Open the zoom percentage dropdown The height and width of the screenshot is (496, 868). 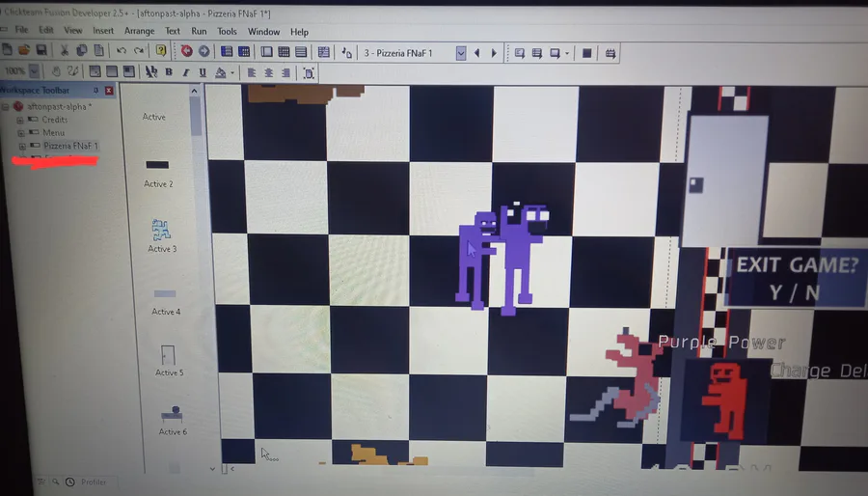(x=35, y=70)
